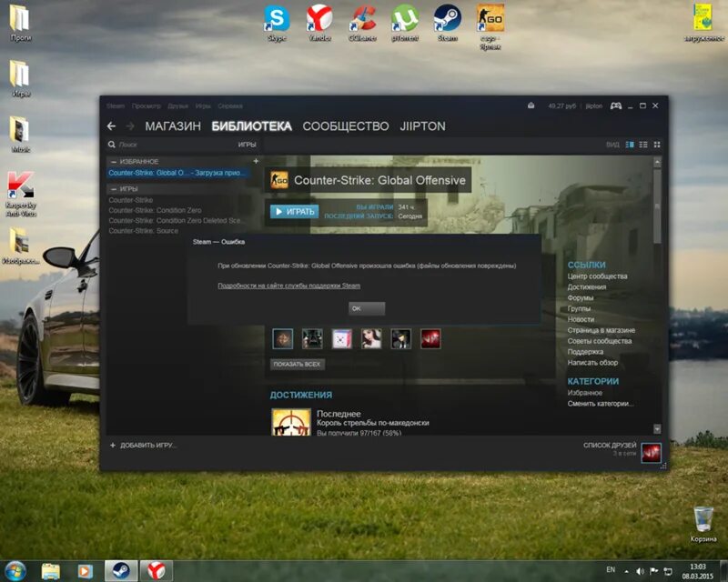
Task: Open Steam notifications envelope icon
Action: pyautogui.click(x=531, y=105)
